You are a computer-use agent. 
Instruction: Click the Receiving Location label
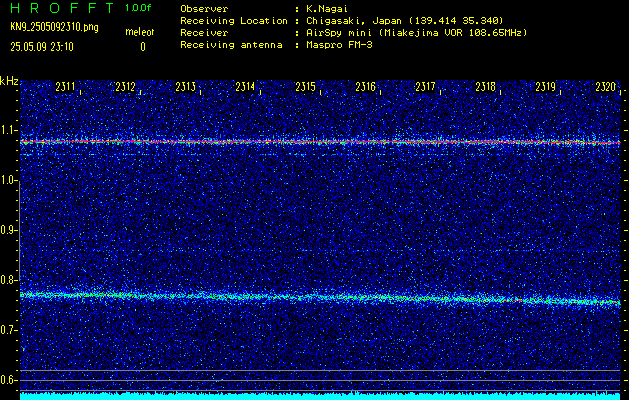(x=234, y=21)
